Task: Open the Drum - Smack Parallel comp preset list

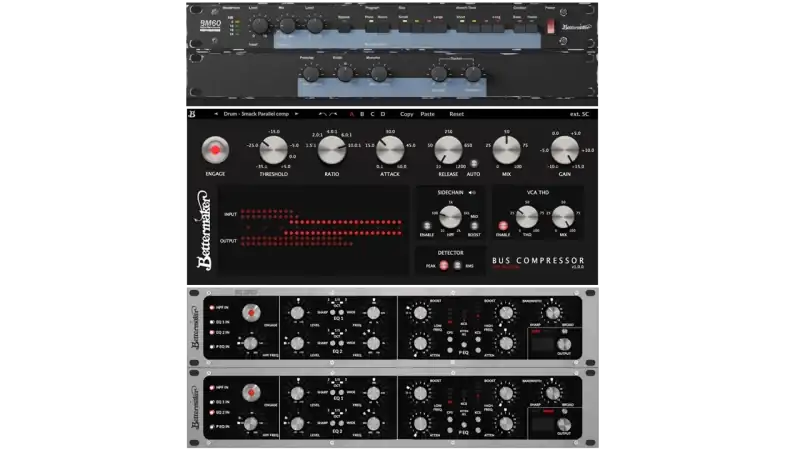Action: (256, 114)
